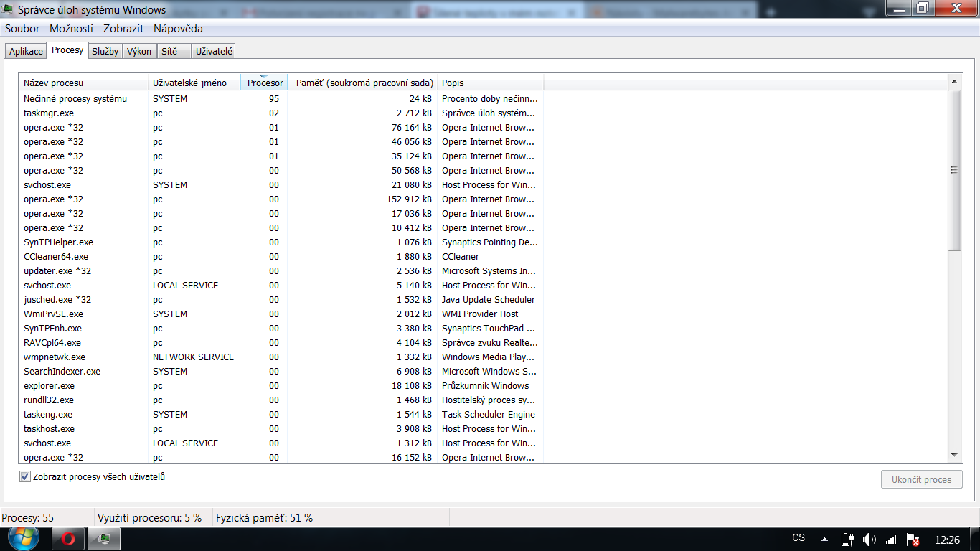
Task: Open the Nápověda menu
Action: (178, 29)
